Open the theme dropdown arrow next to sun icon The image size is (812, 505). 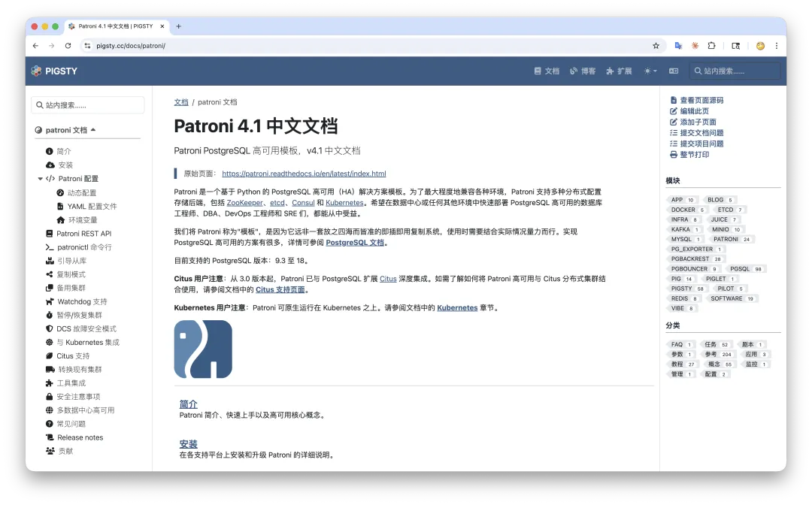656,71
